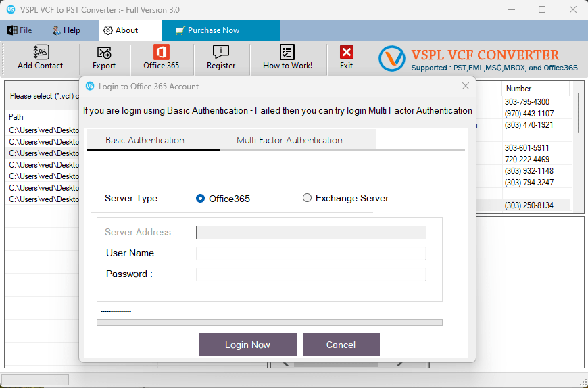Select phone number (303) 932-1148
The height and width of the screenshot is (388, 588).
coord(529,171)
